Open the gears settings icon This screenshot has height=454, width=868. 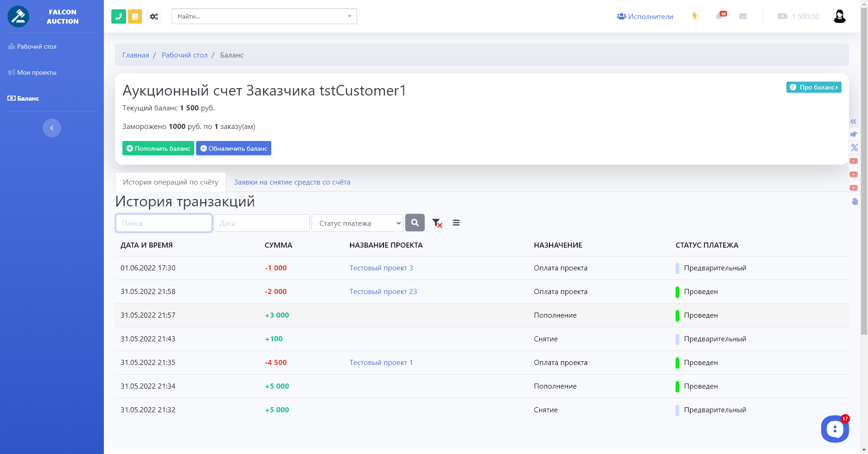click(x=154, y=16)
